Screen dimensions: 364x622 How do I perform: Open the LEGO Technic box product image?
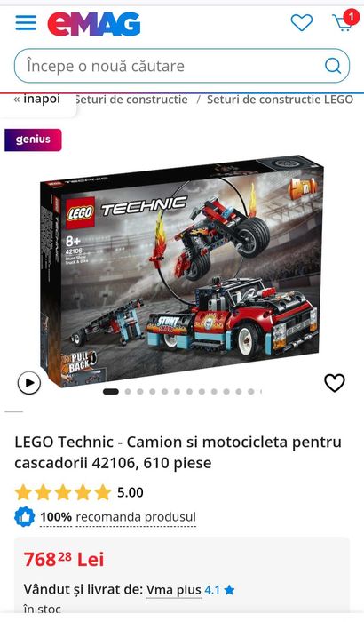coord(182,270)
